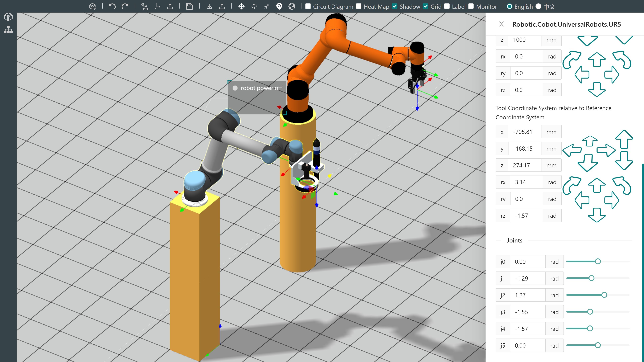Screen dimensions: 644x362
Task: Click the export icon after the download icon
Action: point(222,6)
